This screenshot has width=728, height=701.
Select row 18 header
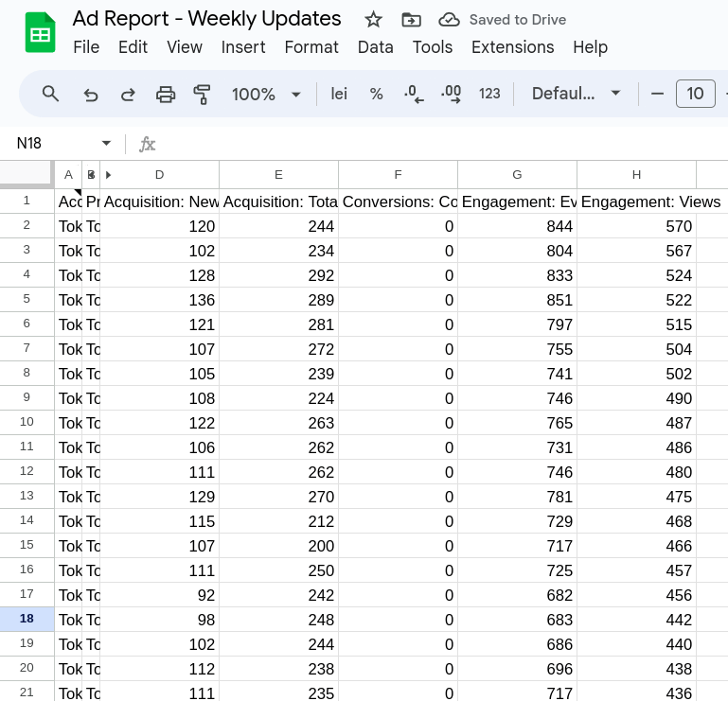[27, 619]
